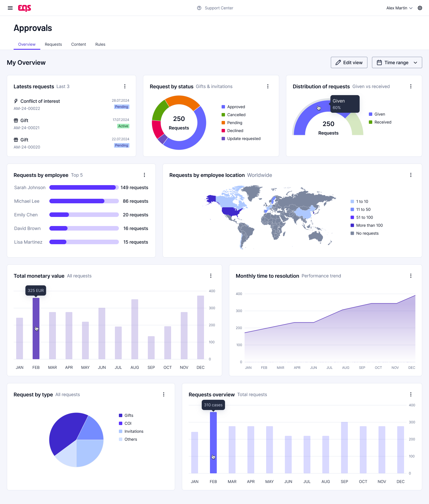Screen dimensions: 429x504
Task: Toggle Received legend in distribution chart
Action: pyautogui.click(x=380, y=122)
